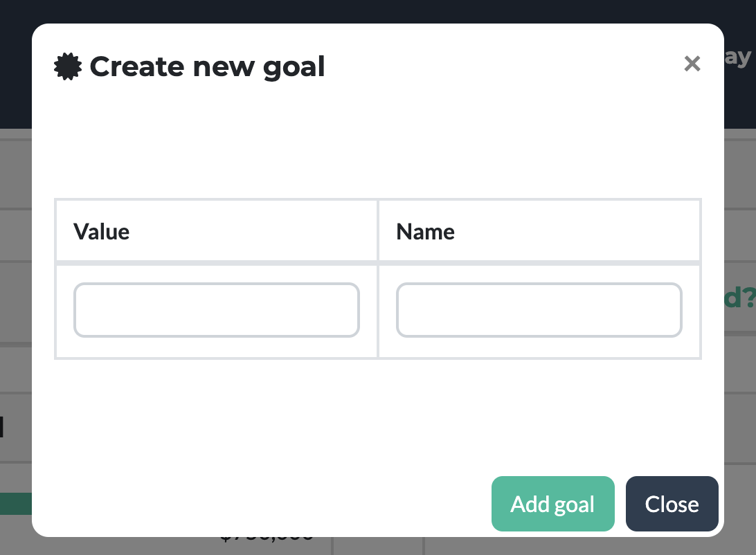Focus the Name input field
This screenshot has width=756, height=555.
click(x=539, y=310)
